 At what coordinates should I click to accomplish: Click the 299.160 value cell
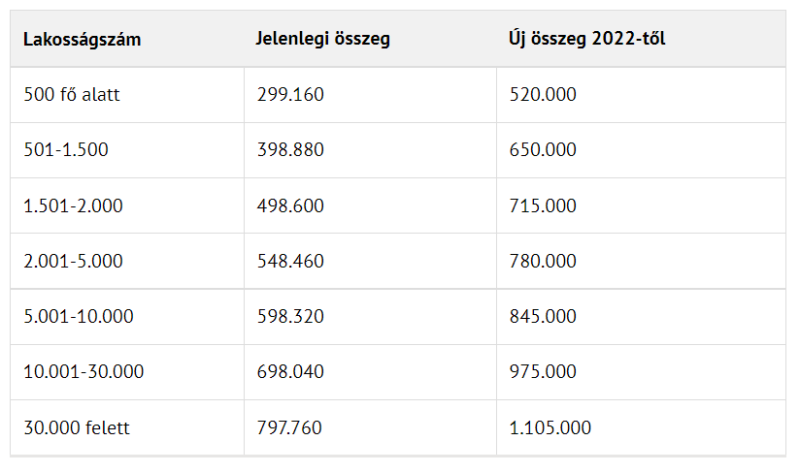[x=290, y=95]
